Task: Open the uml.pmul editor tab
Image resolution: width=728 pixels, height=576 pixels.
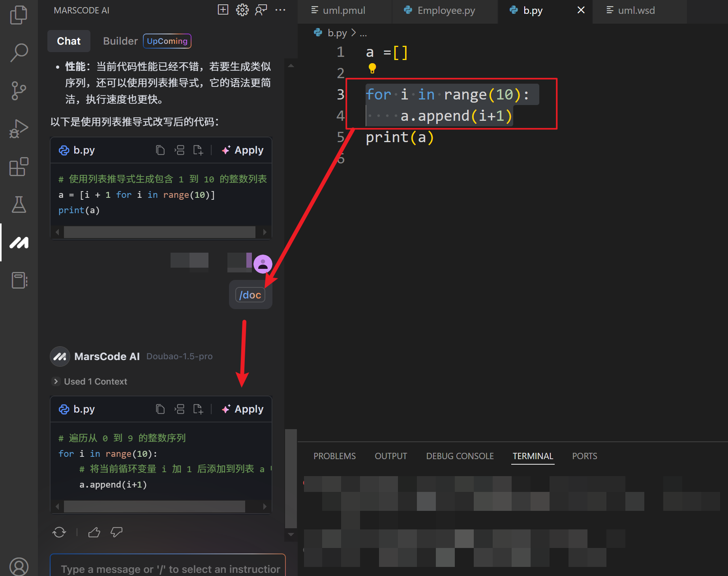Action: [x=344, y=11]
